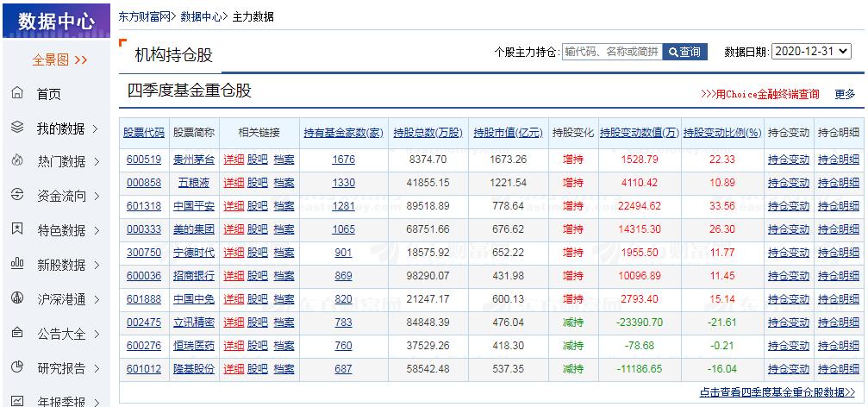Click the layers icon beside 我的数据

[x=17, y=127]
